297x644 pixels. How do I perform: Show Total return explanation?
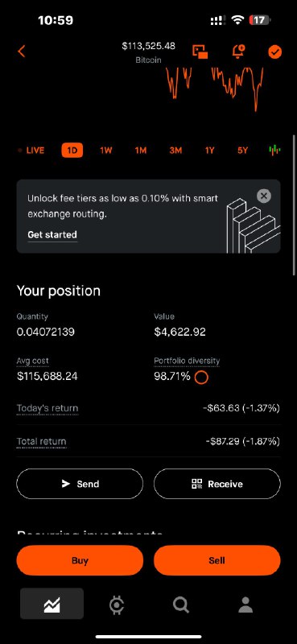point(42,441)
